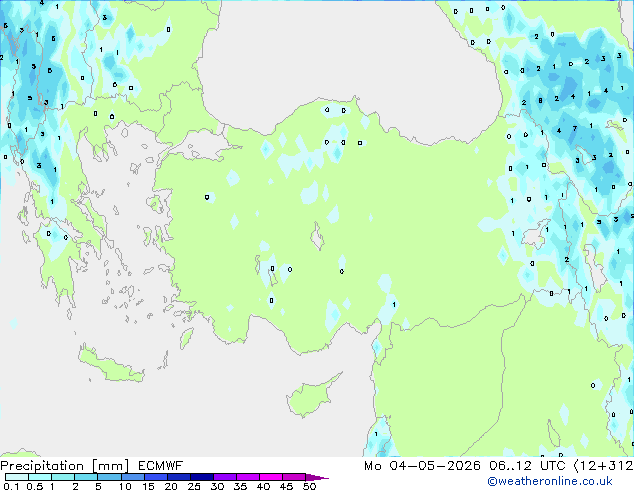
Task: Select the 2–5 mm legend color swatch
Action: [x=86, y=477]
